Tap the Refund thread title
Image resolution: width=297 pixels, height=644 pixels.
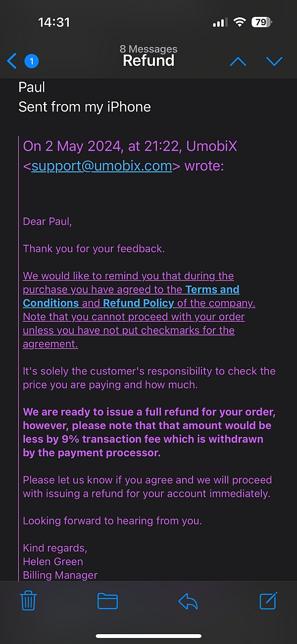click(148, 60)
